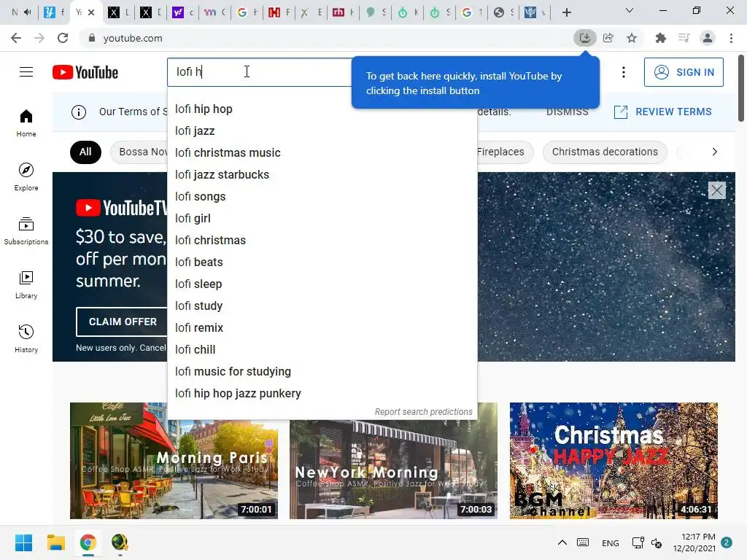Dismiss the Terms of Service notice
747x560 pixels.
pyautogui.click(x=567, y=112)
